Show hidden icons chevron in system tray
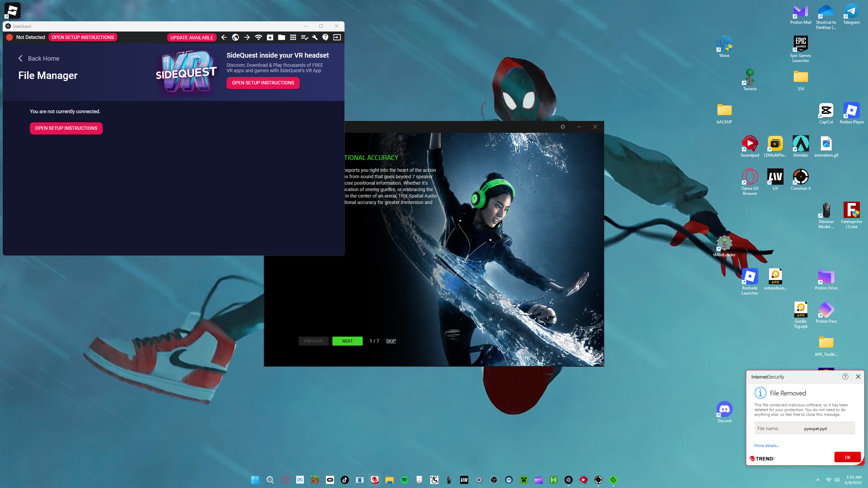The height and width of the screenshot is (488, 868). [x=818, y=480]
